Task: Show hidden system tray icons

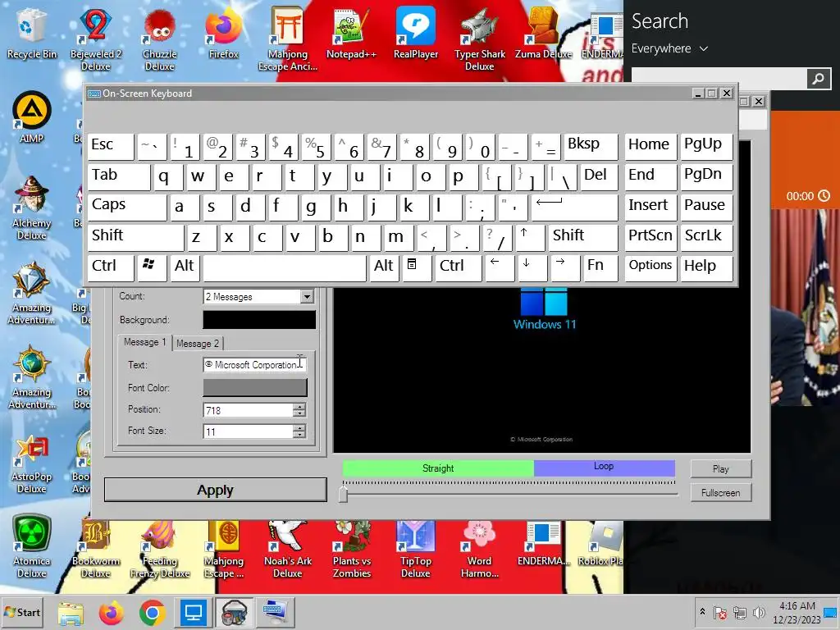Action: click(x=702, y=612)
